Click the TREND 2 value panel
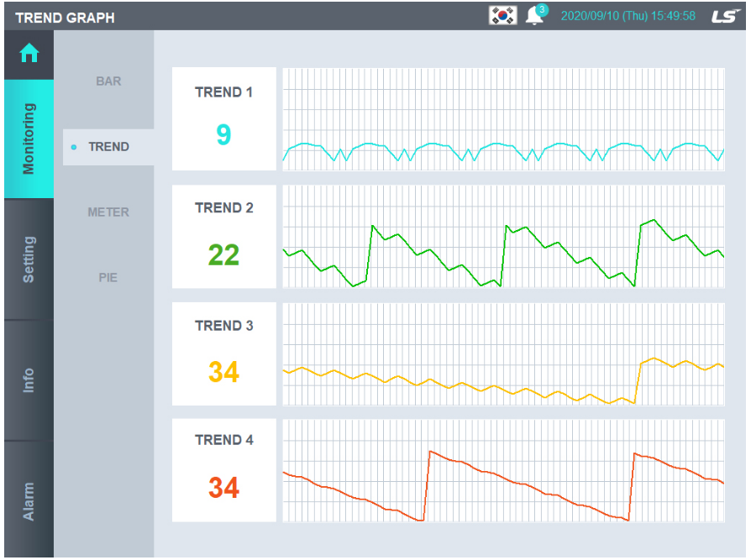751x560 pixels. [224, 237]
